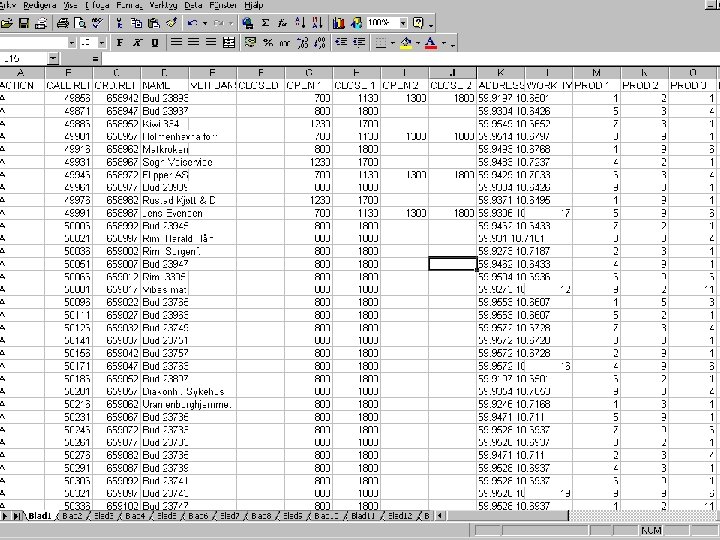
Task: Apply the yellow Fill Color swatch
Action: (406, 43)
